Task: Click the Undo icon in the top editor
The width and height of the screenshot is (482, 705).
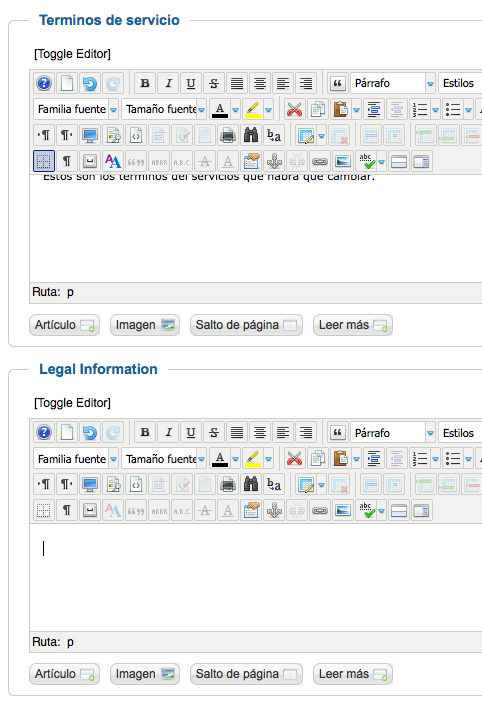Action: pos(90,83)
